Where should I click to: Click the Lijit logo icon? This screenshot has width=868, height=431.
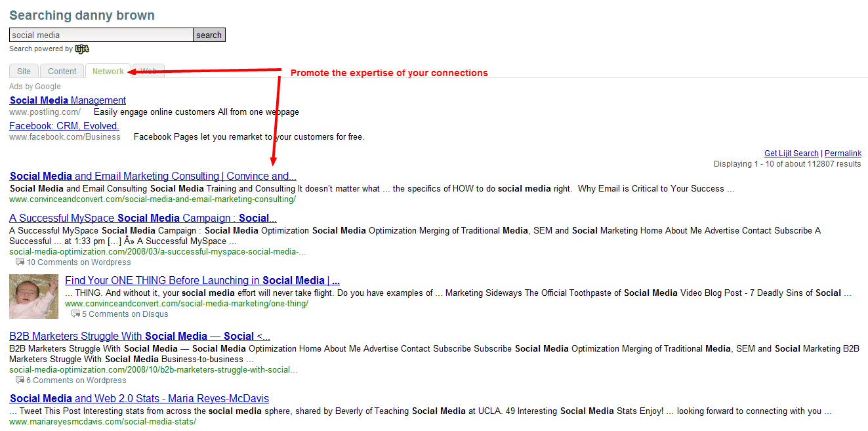tap(82, 49)
